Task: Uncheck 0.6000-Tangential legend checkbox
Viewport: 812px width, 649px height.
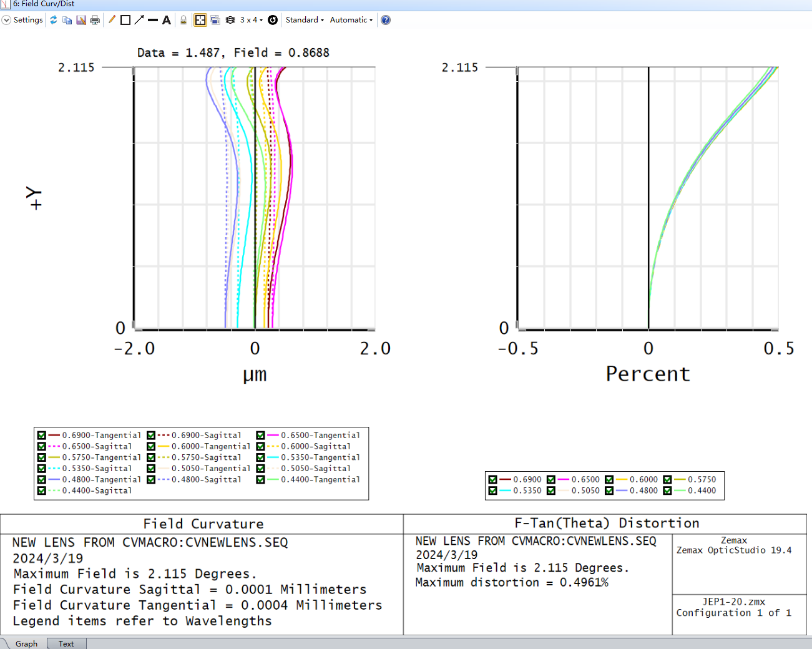Action: click(x=151, y=447)
